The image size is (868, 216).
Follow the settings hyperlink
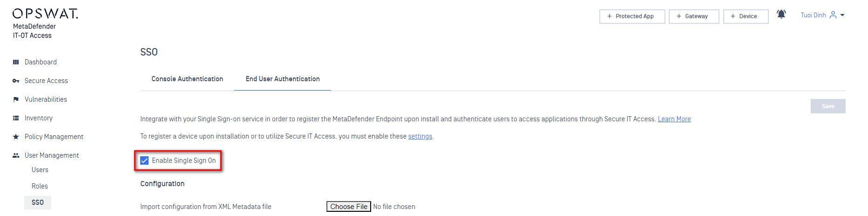(420, 136)
